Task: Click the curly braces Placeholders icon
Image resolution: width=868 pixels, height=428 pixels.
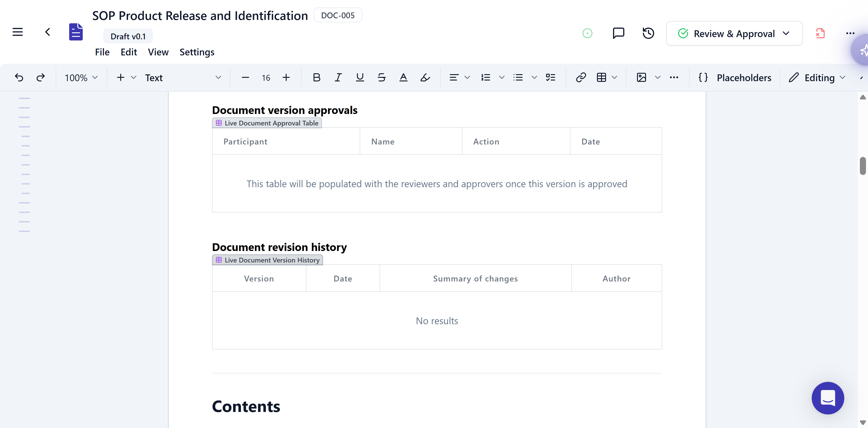Action: [x=703, y=78]
